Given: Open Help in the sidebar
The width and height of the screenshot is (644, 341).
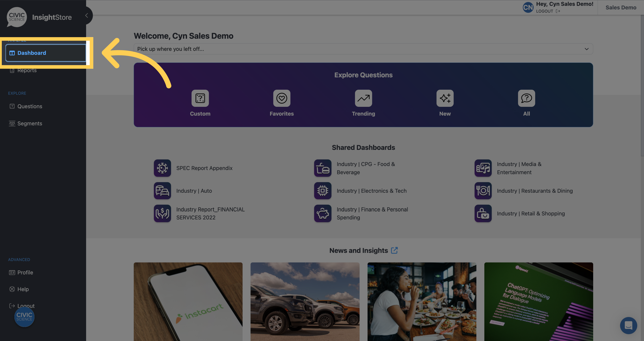Looking at the screenshot, I should [x=19, y=289].
